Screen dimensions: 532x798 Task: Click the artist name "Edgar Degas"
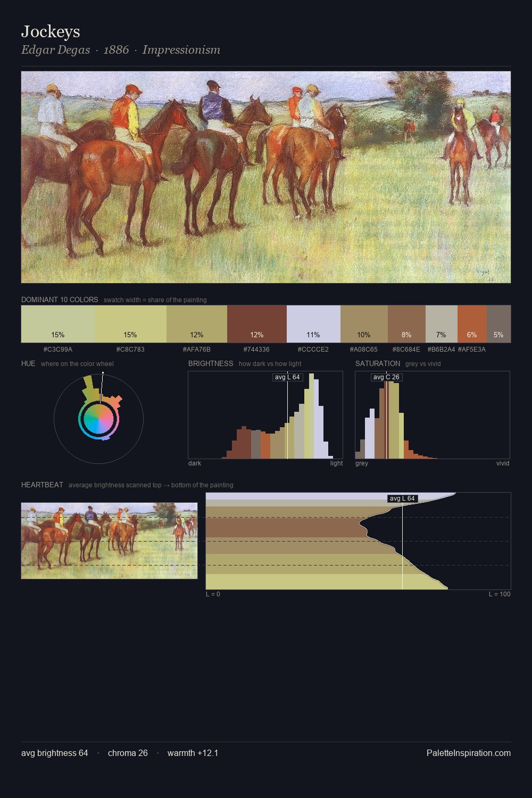tap(55, 50)
